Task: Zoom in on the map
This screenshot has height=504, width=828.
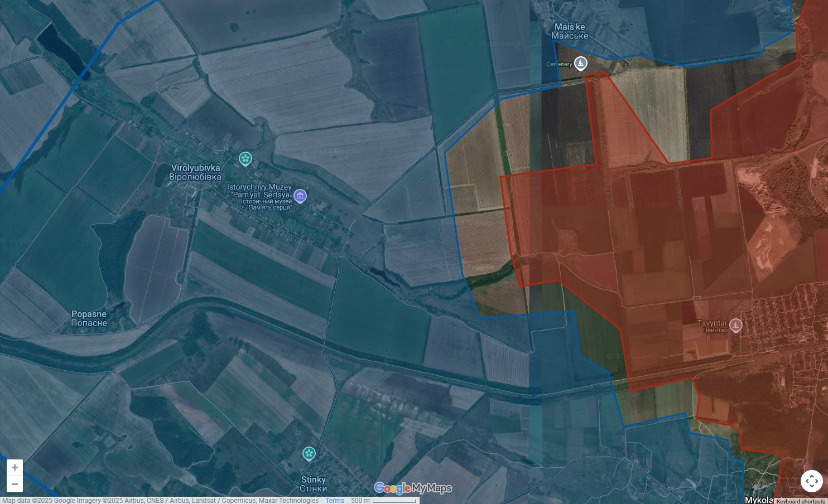Action: [15, 468]
